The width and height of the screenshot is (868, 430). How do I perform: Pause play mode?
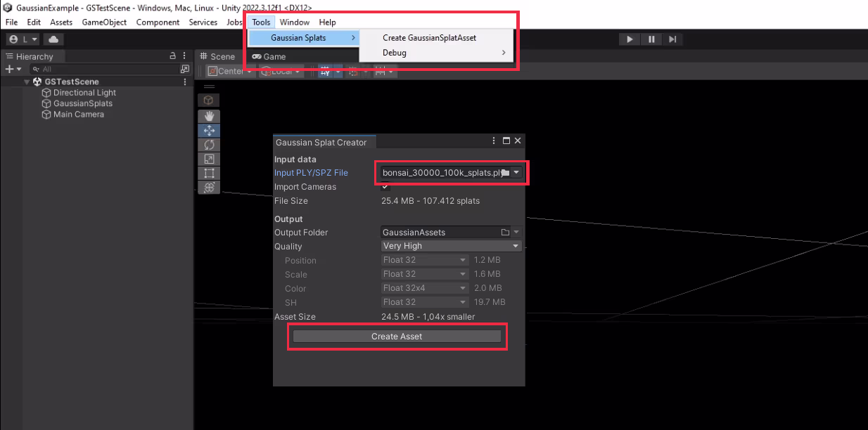[652, 39]
